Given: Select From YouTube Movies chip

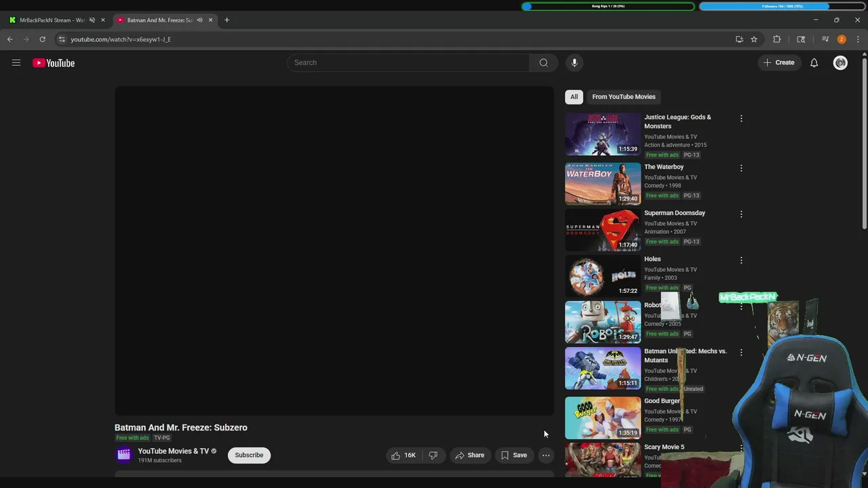Looking at the screenshot, I should click(x=624, y=97).
